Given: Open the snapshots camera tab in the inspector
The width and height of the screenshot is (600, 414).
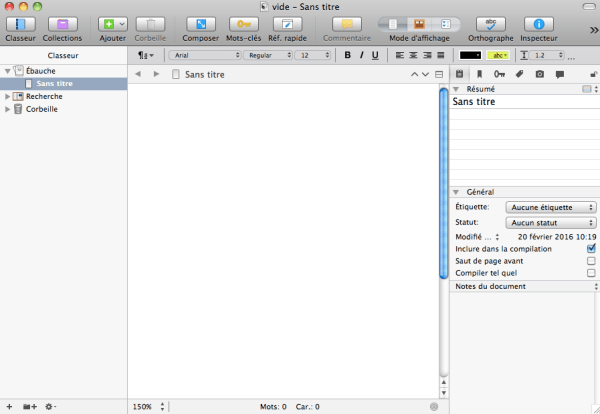Looking at the screenshot, I should [x=540, y=74].
